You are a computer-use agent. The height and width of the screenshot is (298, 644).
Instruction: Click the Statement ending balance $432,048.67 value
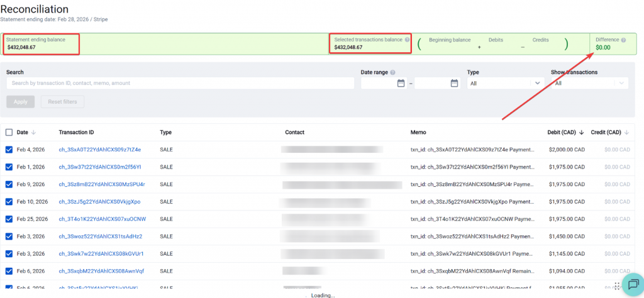[x=21, y=47]
